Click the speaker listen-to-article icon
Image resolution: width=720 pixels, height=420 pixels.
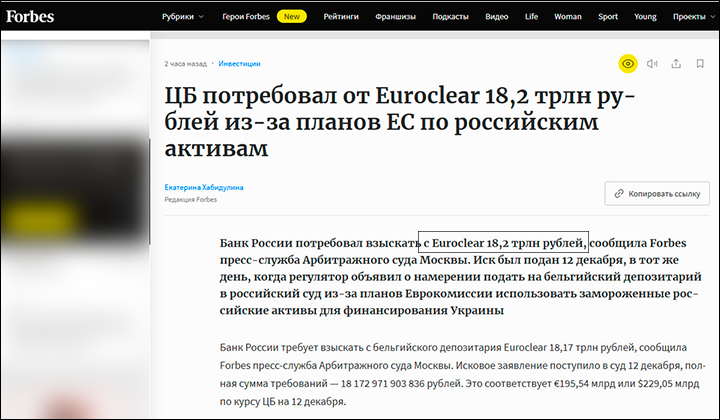(652, 63)
